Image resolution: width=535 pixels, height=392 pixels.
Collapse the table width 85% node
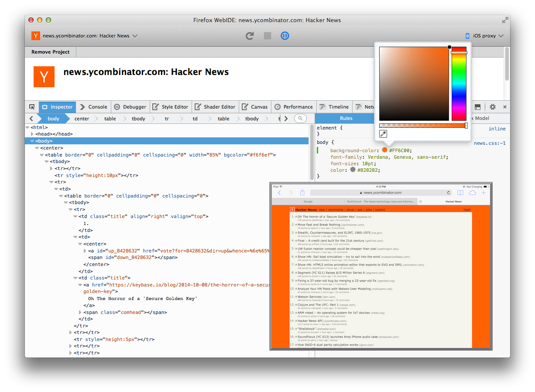(x=42, y=155)
